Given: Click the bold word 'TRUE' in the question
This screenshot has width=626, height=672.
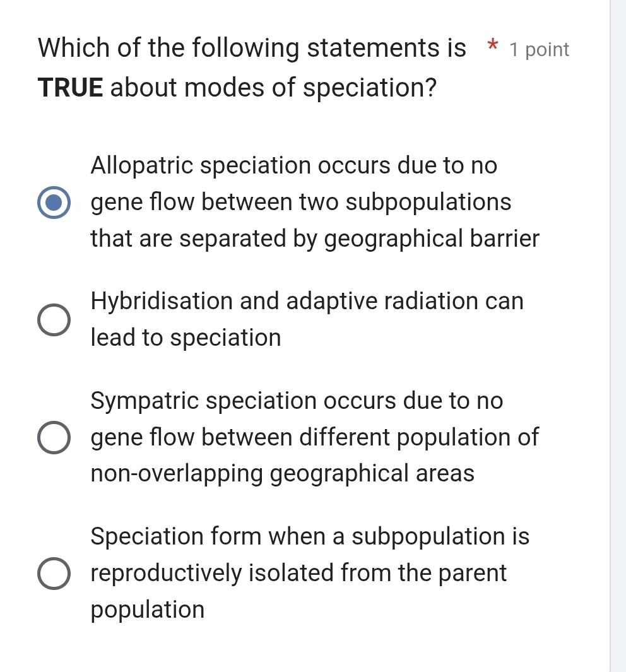Looking at the screenshot, I should click(x=69, y=88).
